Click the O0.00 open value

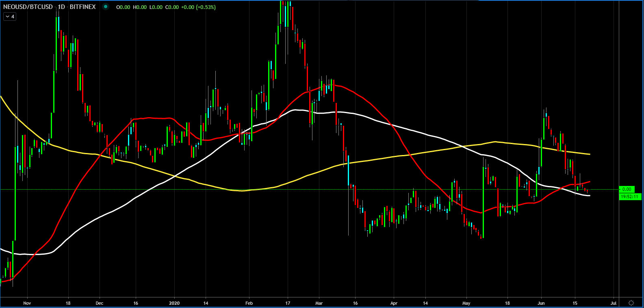pyautogui.click(x=123, y=7)
